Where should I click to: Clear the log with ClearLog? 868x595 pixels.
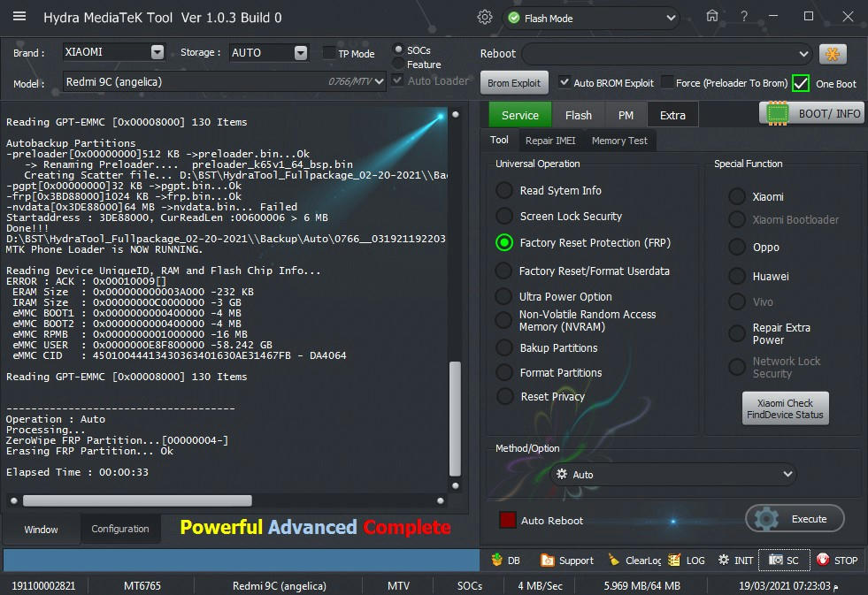point(634,561)
